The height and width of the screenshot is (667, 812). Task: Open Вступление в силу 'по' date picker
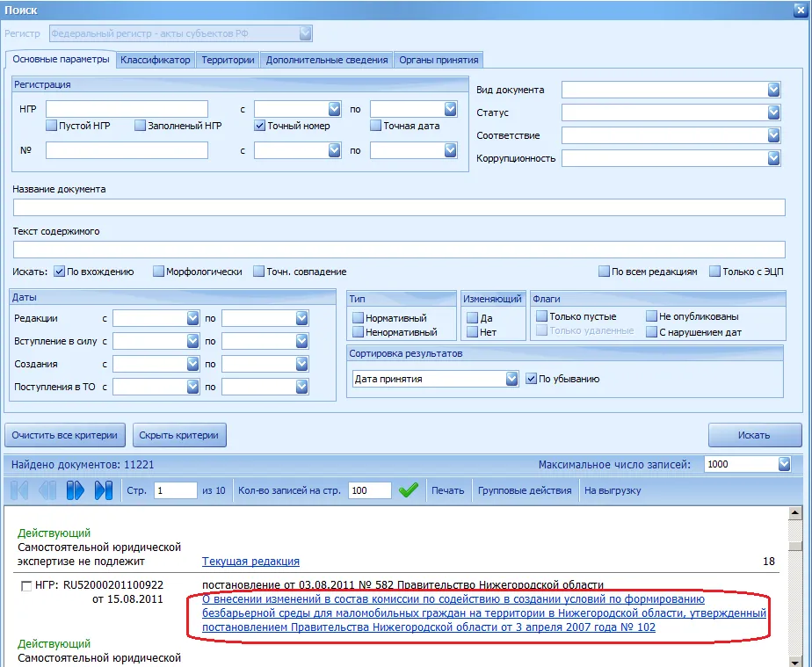point(301,341)
